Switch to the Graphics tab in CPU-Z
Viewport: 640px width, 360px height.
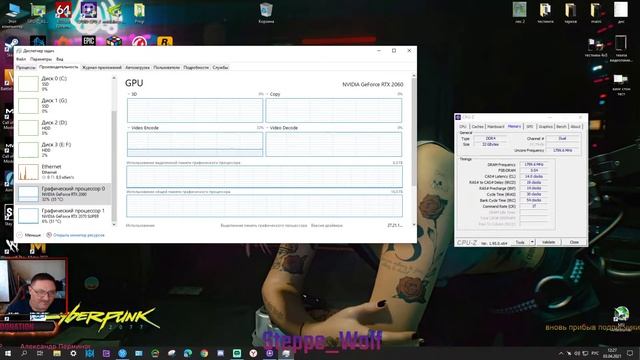(x=545, y=127)
